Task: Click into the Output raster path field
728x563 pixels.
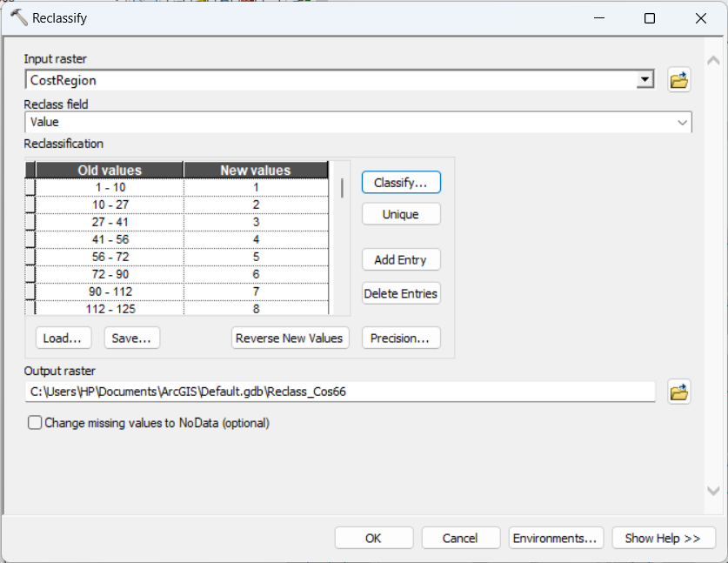Action: [339, 392]
